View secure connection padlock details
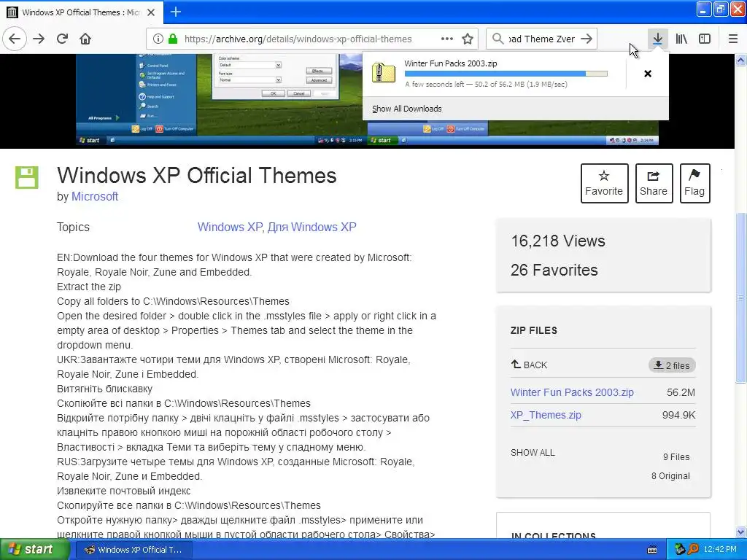The width and height of the screenshot is (747, 560). tap(173, 39)
